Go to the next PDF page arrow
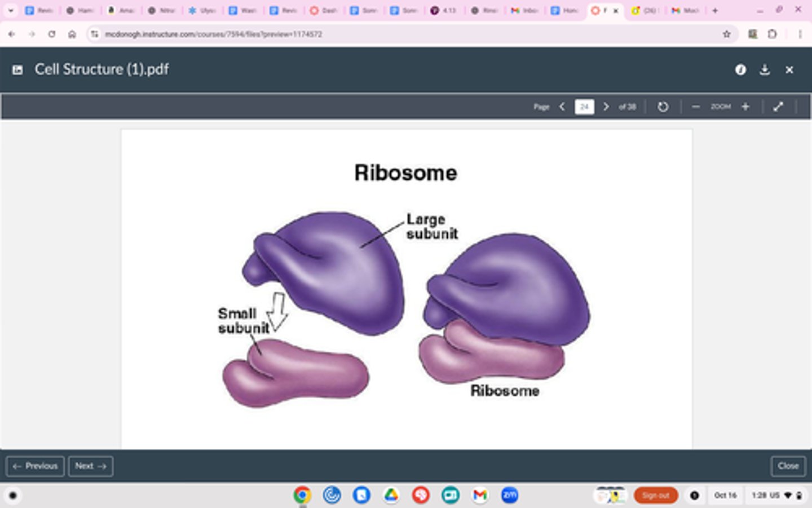 coord(606,107)
